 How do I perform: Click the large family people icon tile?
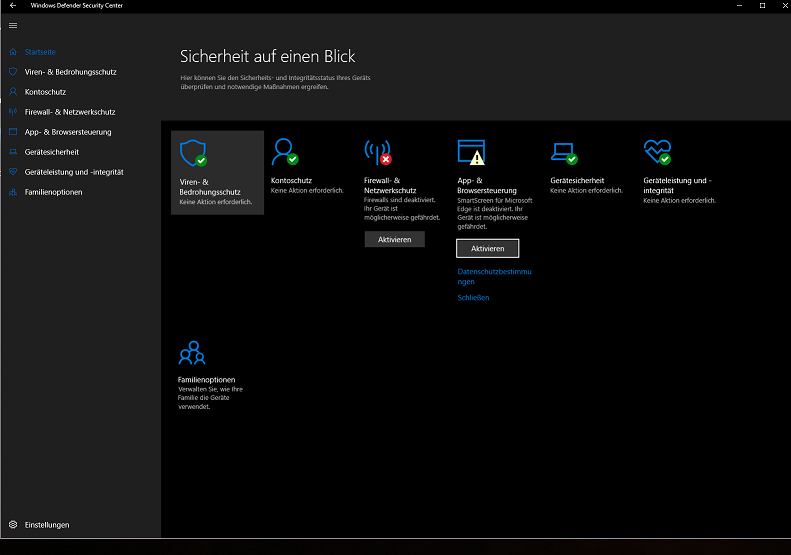pos(192,353)
